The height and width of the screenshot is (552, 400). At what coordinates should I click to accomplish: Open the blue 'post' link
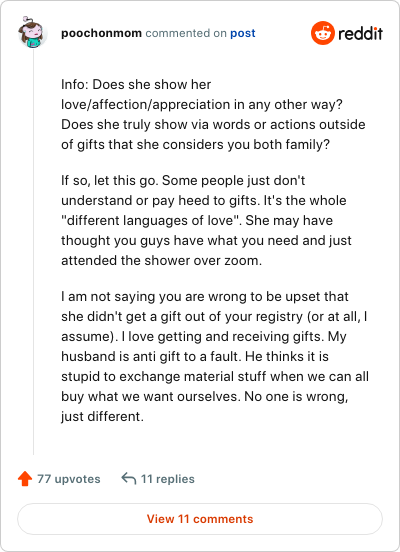point(243,33)
